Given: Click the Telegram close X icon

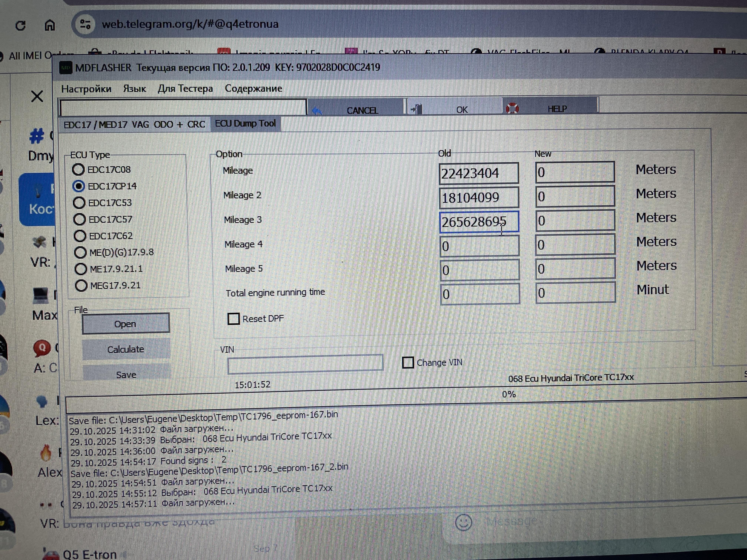Looking at the screenshot, I should (x=37, y=96).
